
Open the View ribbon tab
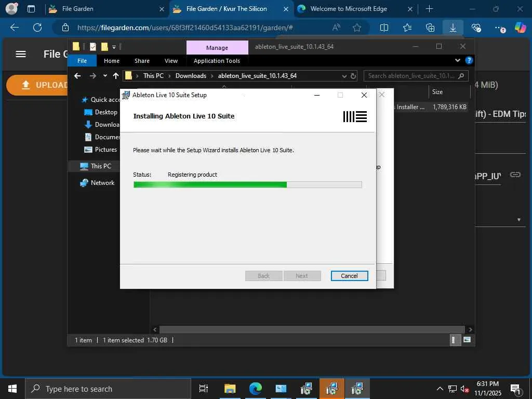click(171, 61)
